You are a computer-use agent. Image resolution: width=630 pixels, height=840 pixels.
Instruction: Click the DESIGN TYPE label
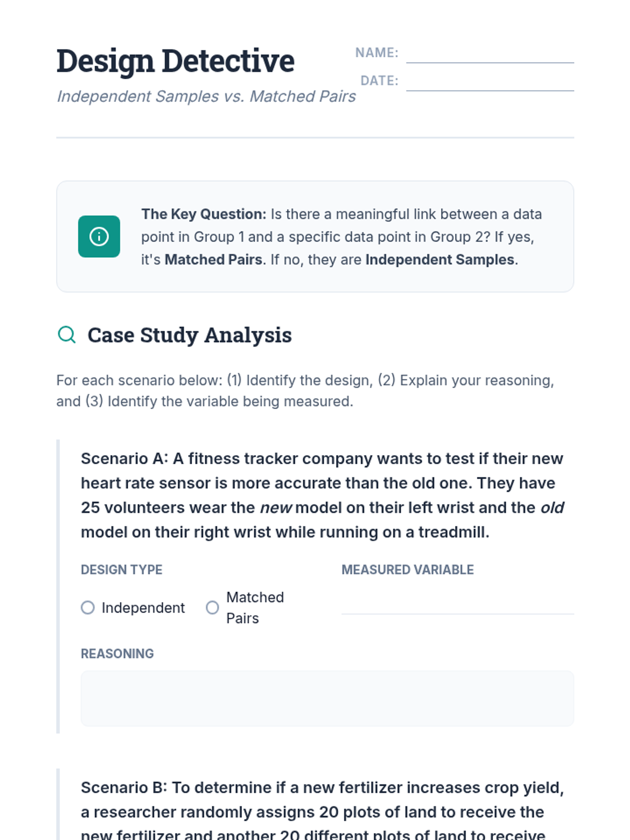(x=121, y=570)
